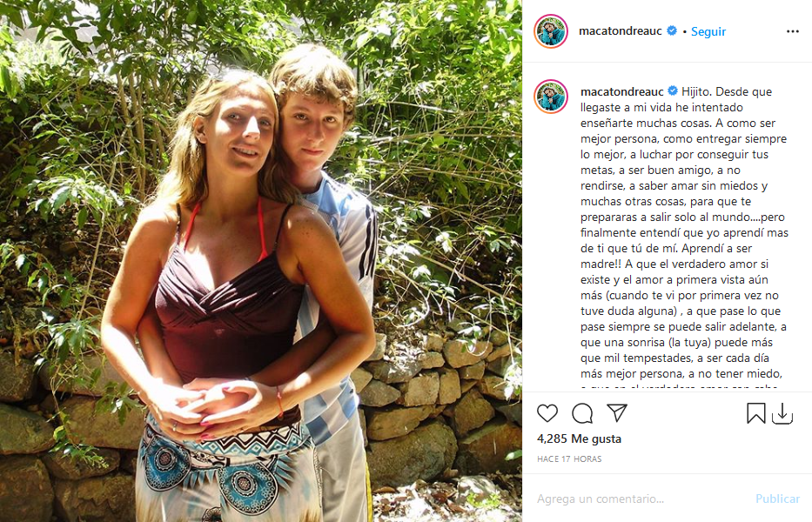812x522 pixels.
Task: Click the Publicar button
Action: point(777,499)
